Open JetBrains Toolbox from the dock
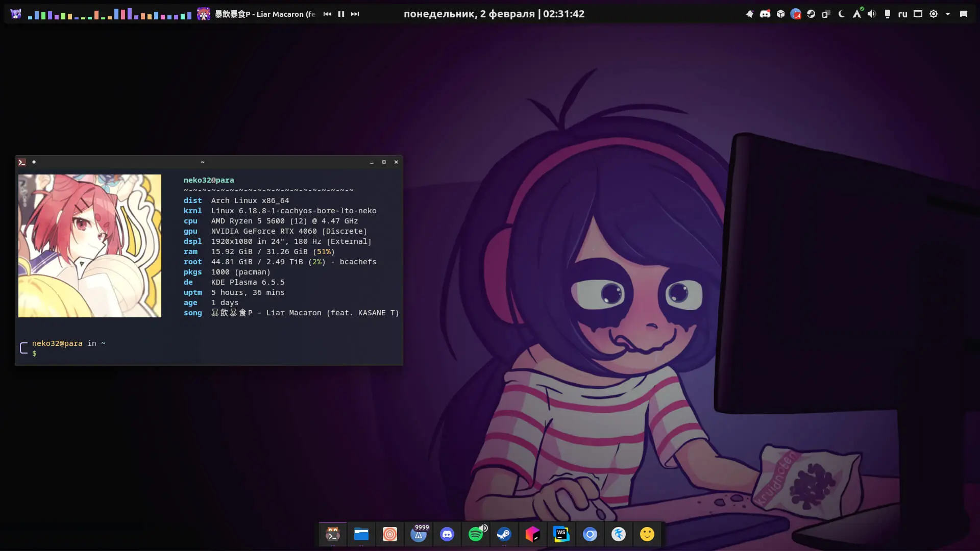This screenshot has height=551, width=980. click(x=533, y=535)
